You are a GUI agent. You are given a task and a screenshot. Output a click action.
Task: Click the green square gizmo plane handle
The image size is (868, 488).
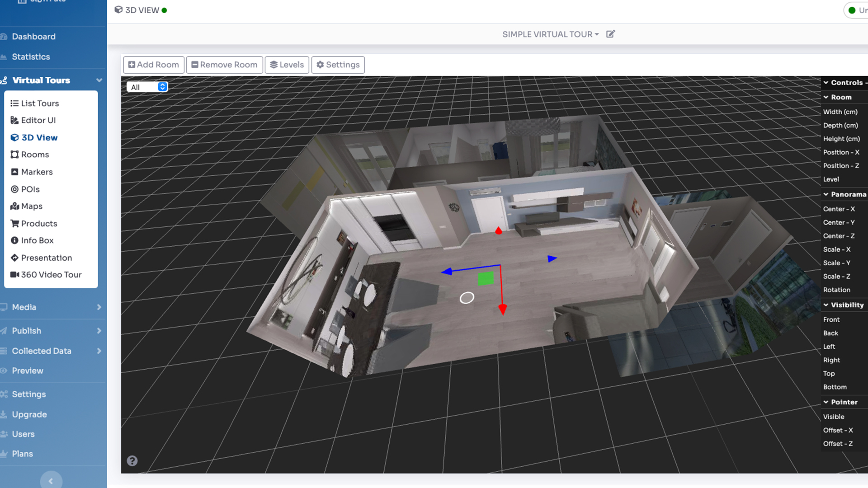[x=486, y=278]
